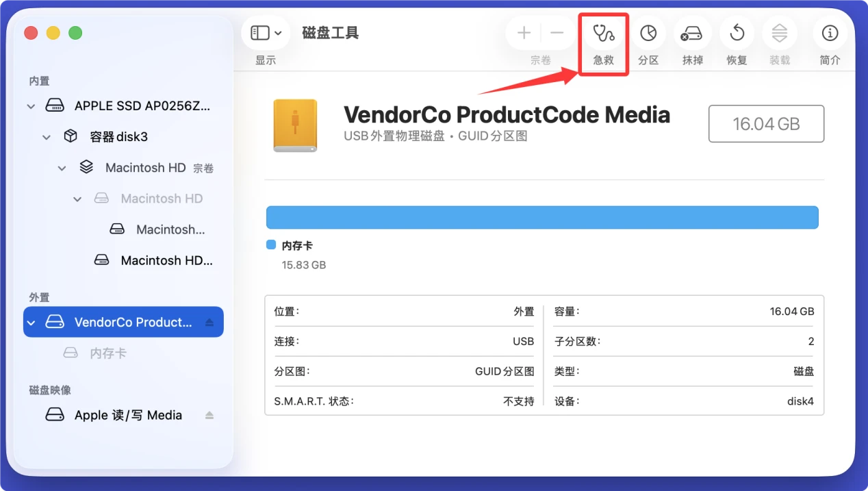Image resolution: width=868 pixels, height=491 pixels.
Task: Collapse the APPLE SSD disclosure triangle
Action: (30, 106)
